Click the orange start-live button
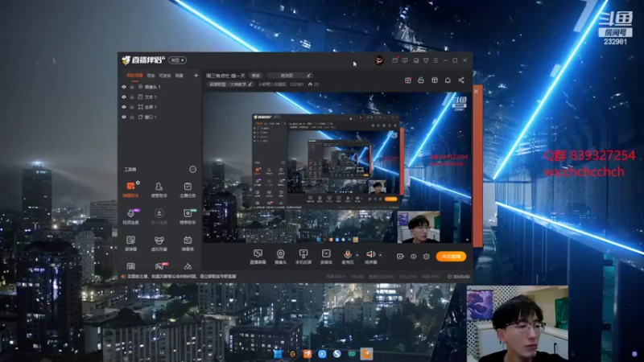The height and width of the screenshot is (362, 644). [x=451, y=257]
